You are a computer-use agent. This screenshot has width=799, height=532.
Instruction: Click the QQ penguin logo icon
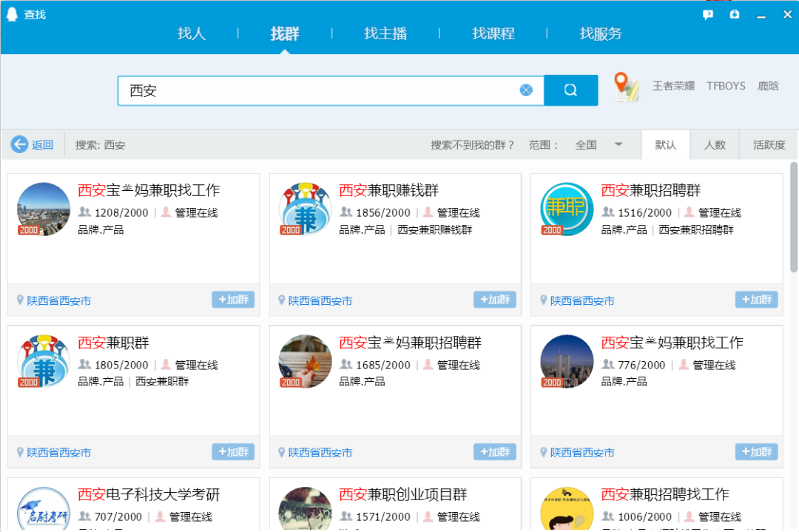coord(12,14)
